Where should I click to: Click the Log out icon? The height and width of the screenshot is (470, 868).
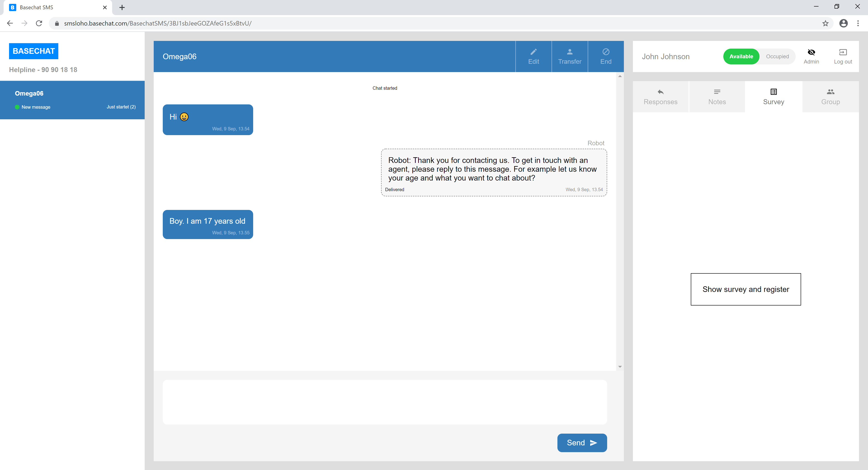[843, 52]
